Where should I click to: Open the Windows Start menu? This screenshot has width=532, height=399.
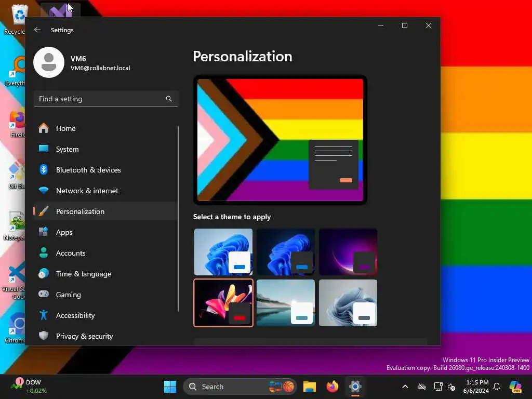170,387
